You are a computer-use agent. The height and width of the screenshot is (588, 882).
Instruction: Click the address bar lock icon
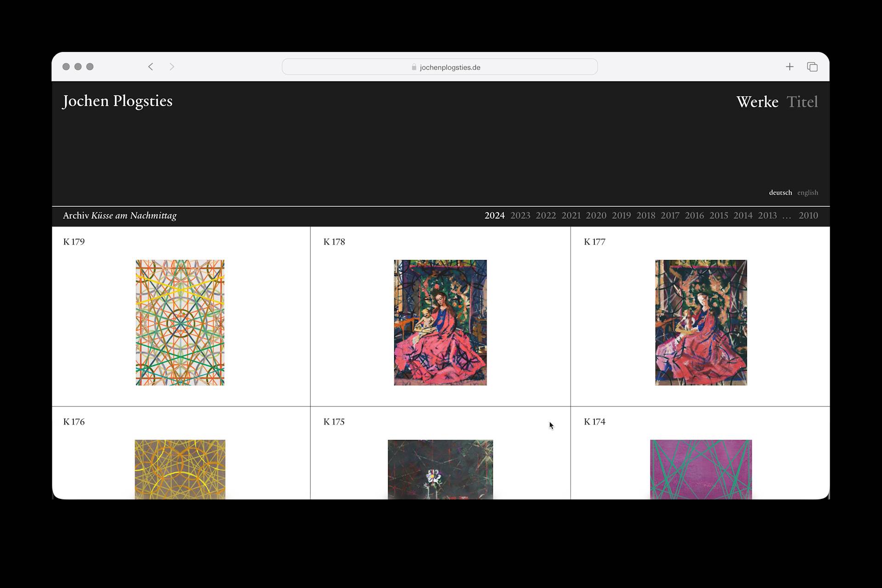[x=414, y=67]
